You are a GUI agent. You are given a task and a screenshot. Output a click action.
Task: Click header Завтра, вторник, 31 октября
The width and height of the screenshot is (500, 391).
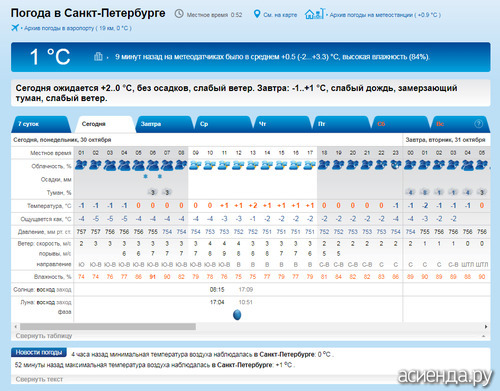click(x=445, y=140)
